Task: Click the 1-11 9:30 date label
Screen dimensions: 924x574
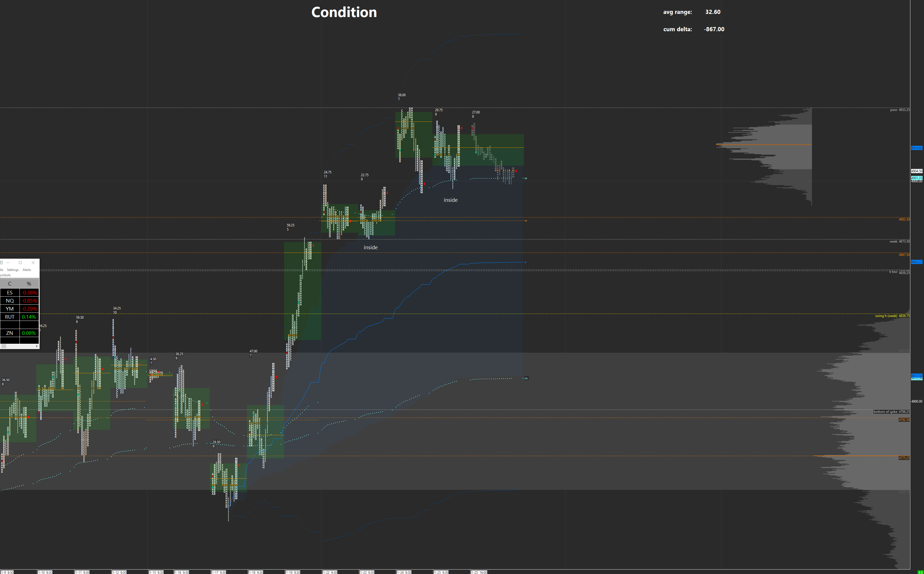Action: 82,572
